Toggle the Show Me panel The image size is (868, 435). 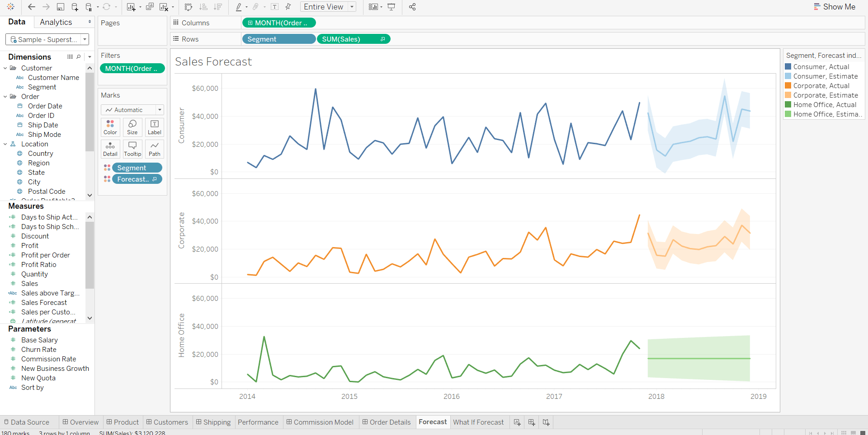click(x=835, y=7)
